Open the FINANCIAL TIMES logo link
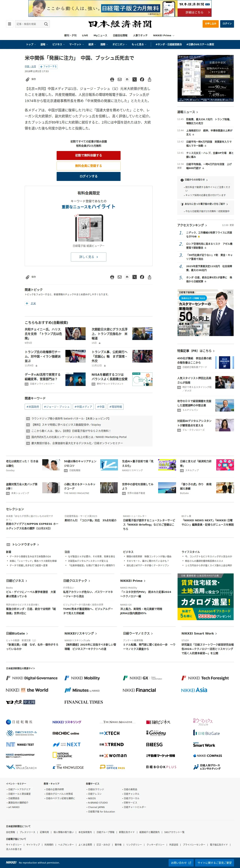240x868 pixels. [x=84, y=702]
